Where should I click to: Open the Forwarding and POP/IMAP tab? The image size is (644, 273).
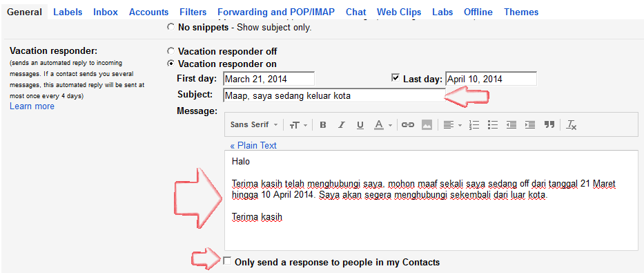(276, 12)
